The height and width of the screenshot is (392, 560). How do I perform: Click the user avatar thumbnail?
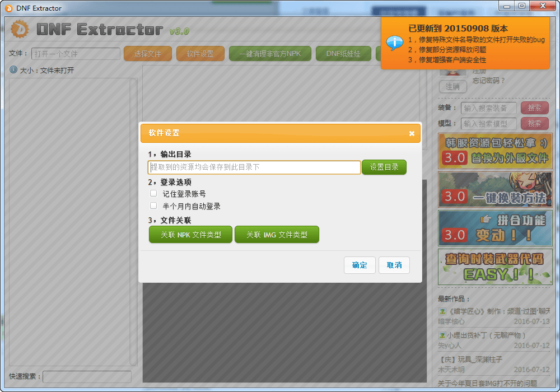point(453,72)
